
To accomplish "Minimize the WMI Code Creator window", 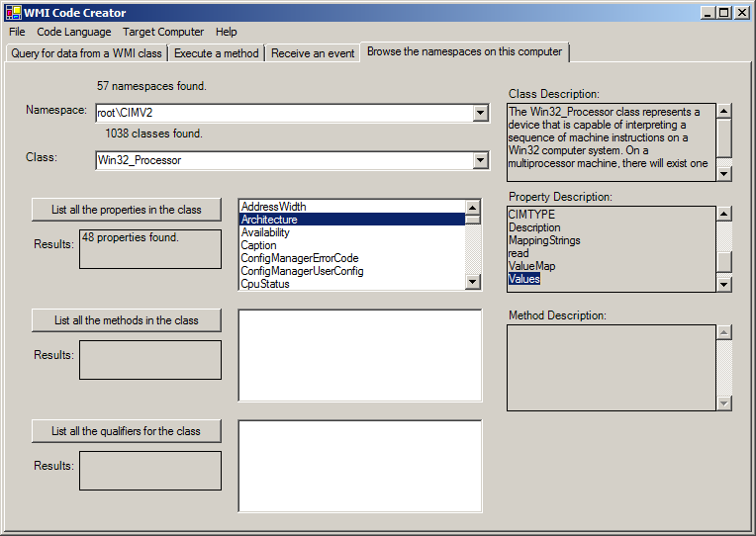I will click(x=708, y=13).
